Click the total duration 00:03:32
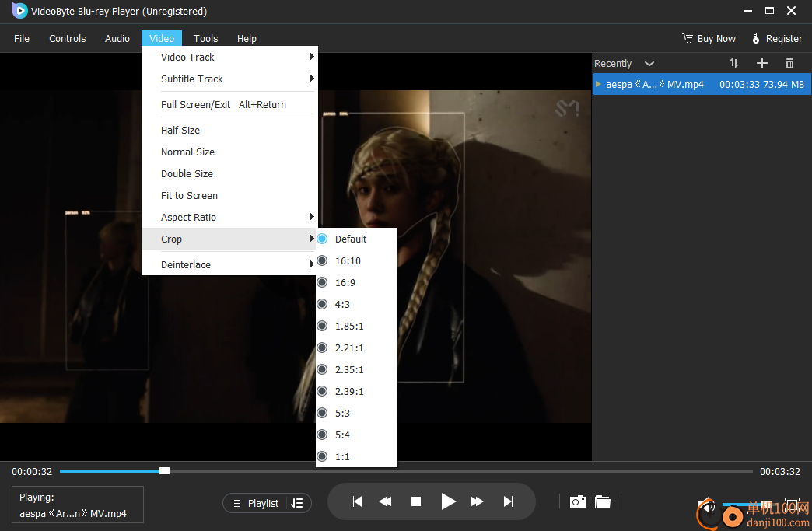 point(780,471)
